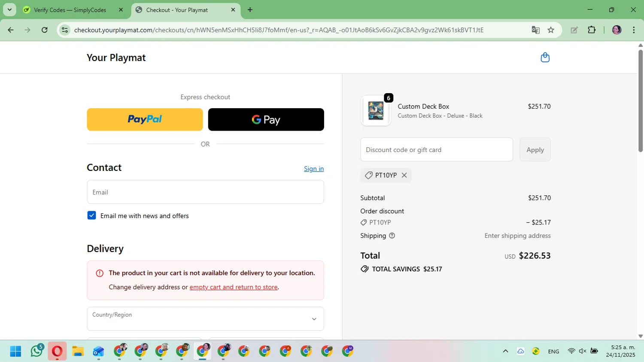Click the Express checkout label
This screenshot has height=362, width=644.
pos(205,97)
